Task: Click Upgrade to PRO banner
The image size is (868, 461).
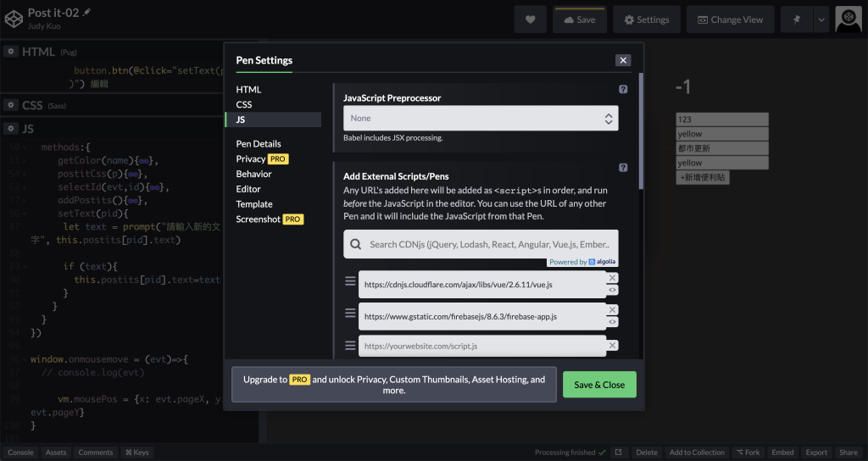Action: (x=394, y=385)
